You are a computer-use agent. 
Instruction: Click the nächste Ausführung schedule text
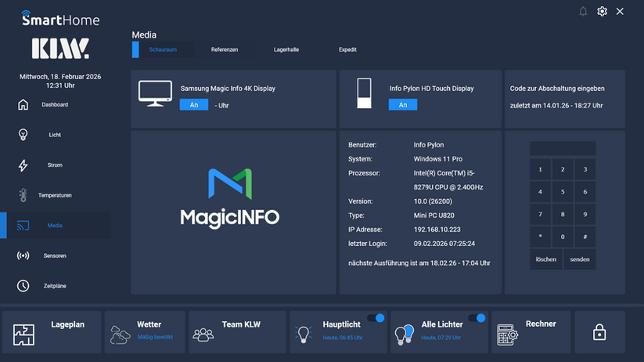419,262
